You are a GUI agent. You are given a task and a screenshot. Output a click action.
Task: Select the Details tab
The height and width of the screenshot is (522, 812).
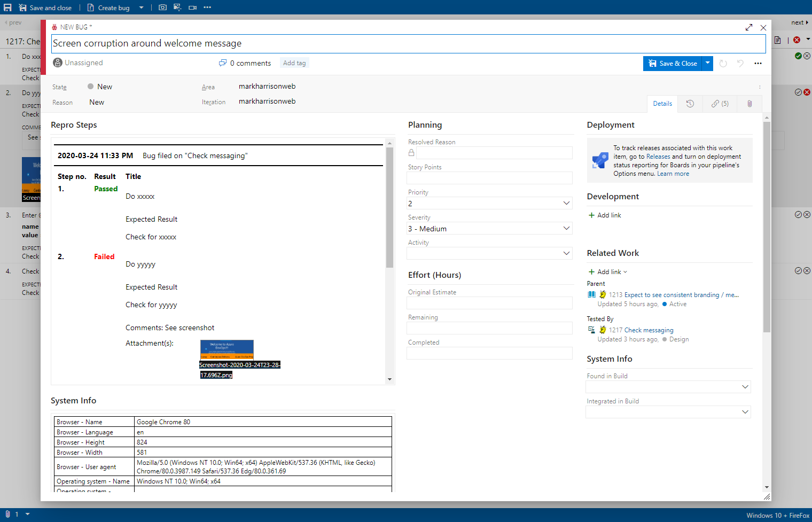coord(662,104)
